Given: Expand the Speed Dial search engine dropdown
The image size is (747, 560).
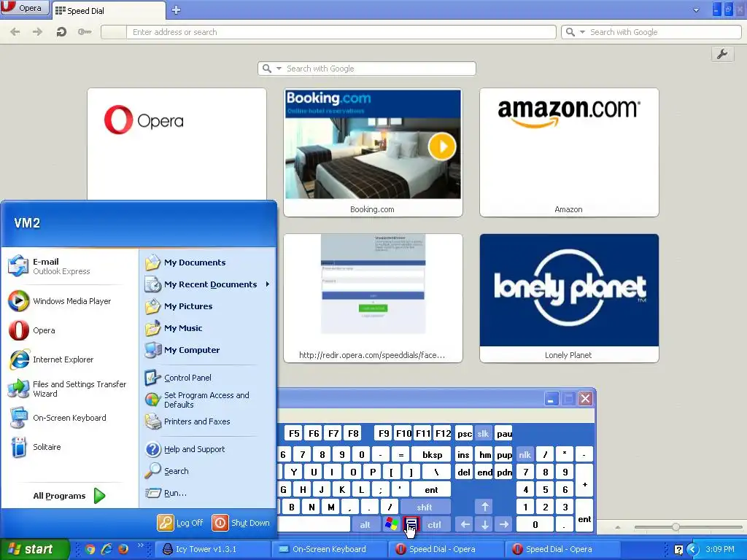Looking at the screenshot, I should coord(279,69).
